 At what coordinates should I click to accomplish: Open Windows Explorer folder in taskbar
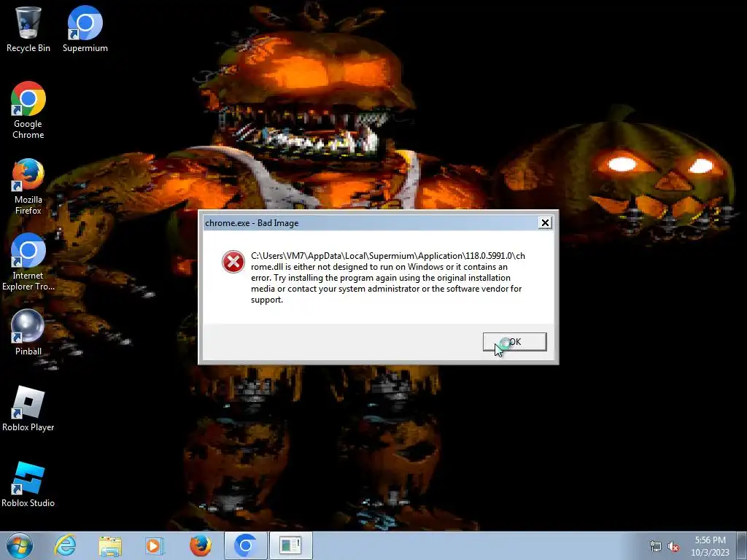point(110,545)
